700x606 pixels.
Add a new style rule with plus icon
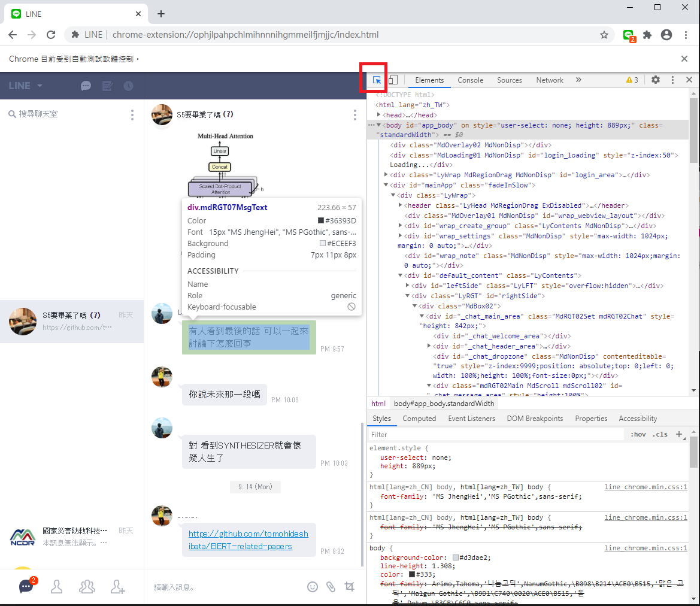[x=679, y=434]
